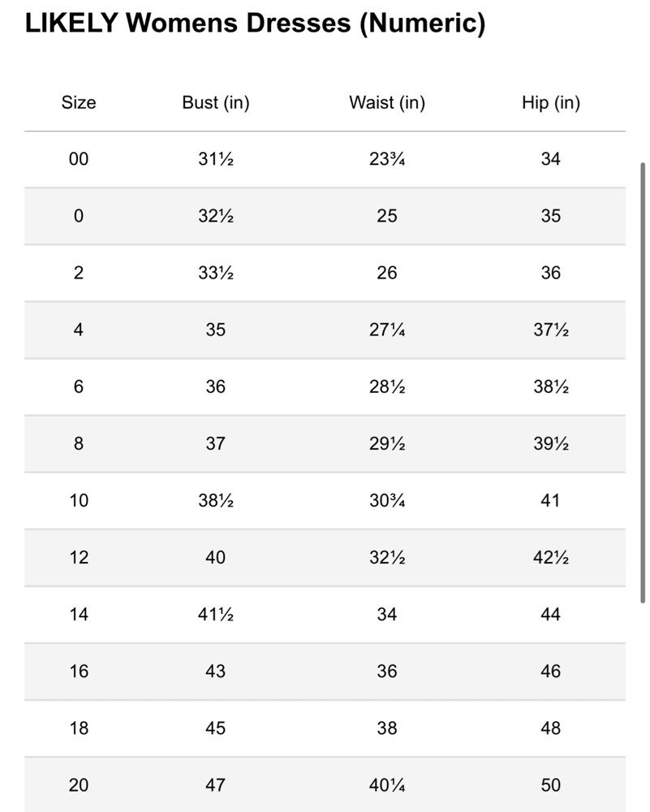
Task: Click the LIKELY Womens Dresses (Numeric) title
Action: [255, 24]
